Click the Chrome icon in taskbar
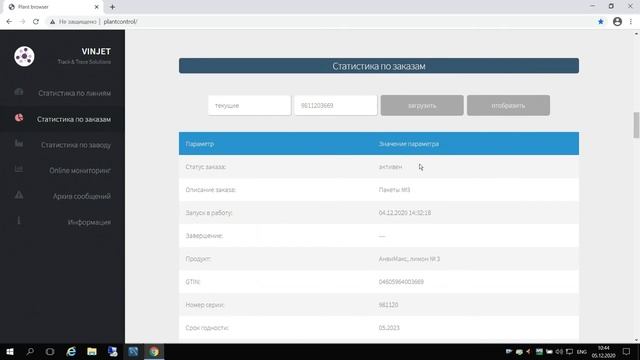Screen dimensions: 640x360 154,351
